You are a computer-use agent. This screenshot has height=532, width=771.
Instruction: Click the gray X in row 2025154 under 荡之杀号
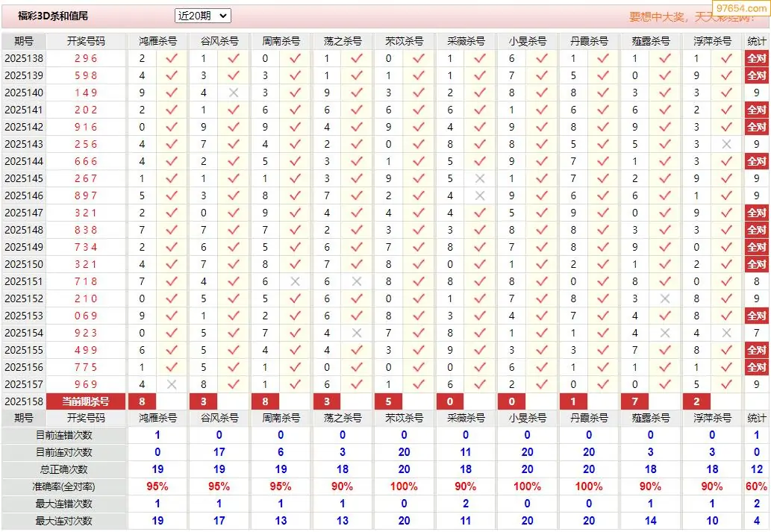[x=357, y=333]
